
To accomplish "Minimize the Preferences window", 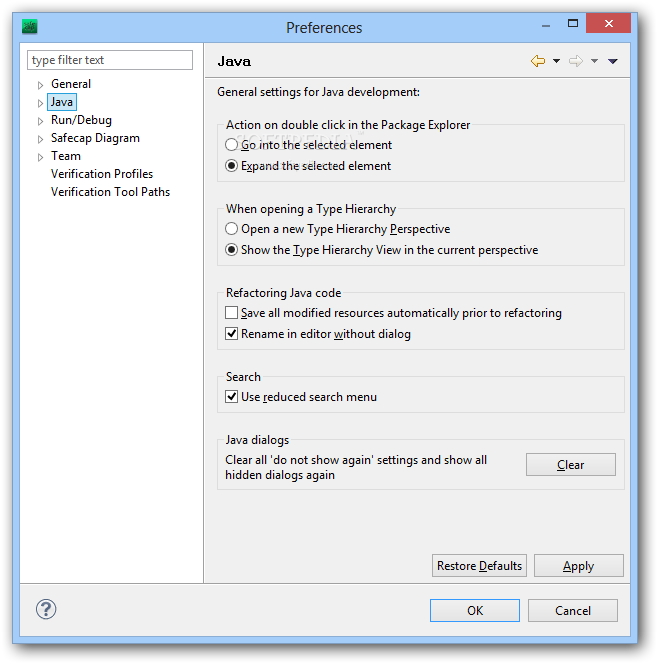I will 546,25.
